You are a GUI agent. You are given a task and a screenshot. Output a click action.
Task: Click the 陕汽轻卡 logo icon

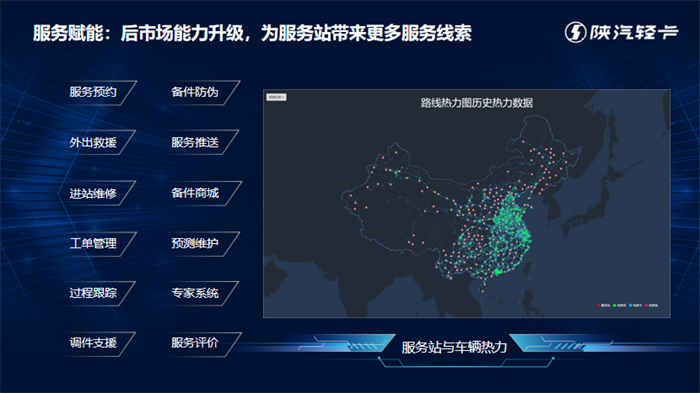click(575, 32)
